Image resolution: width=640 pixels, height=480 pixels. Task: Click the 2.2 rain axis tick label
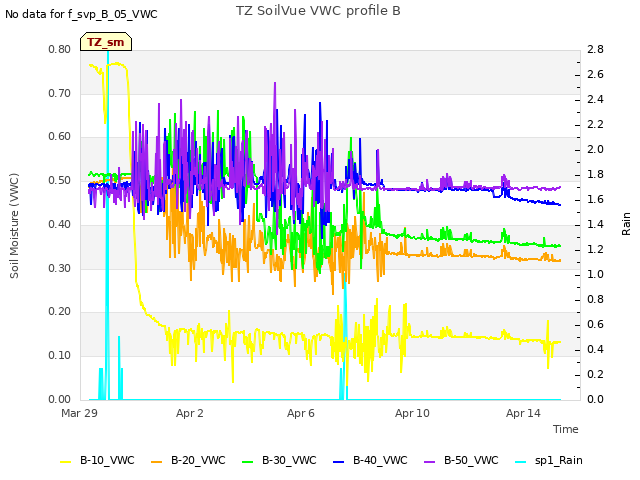pos(596,124)
